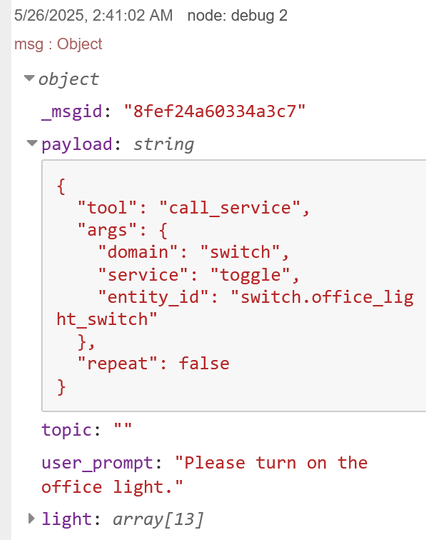Click the _msgid value "8fef24a60334a3c7"
The width and height of the screenshot is (426, 540).
(215, 111)
